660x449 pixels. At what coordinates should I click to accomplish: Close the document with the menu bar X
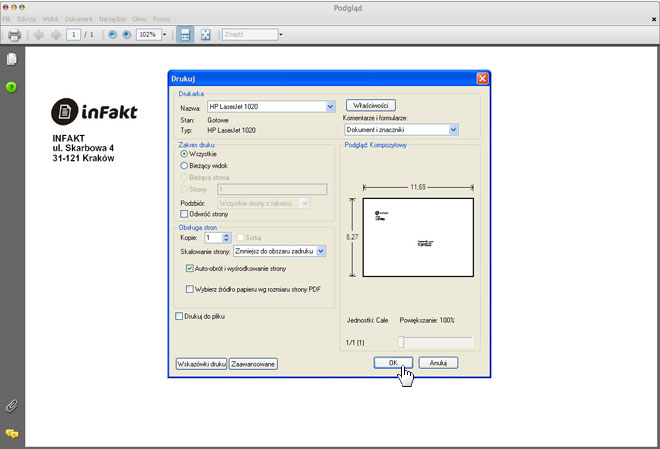(x=654, y=19)
